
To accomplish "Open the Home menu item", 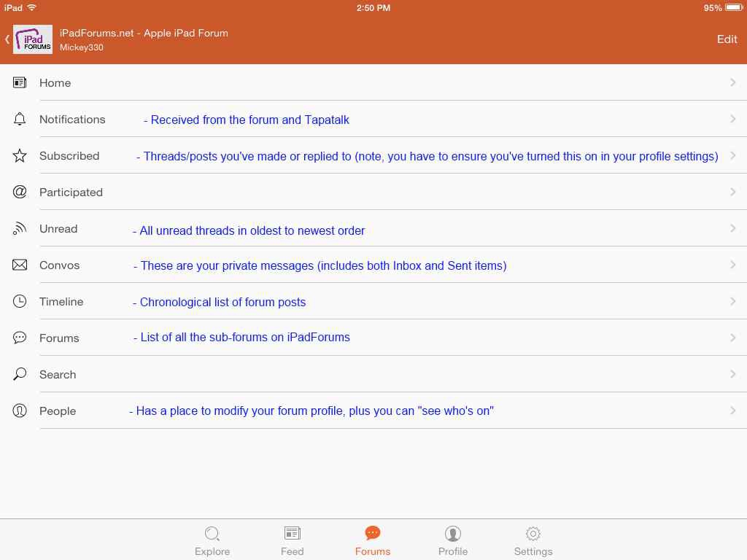I will click(373, 82).
